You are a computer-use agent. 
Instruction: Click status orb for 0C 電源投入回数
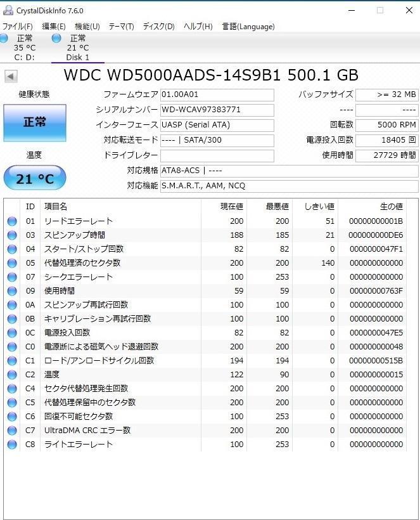click(x=12, y=333)
